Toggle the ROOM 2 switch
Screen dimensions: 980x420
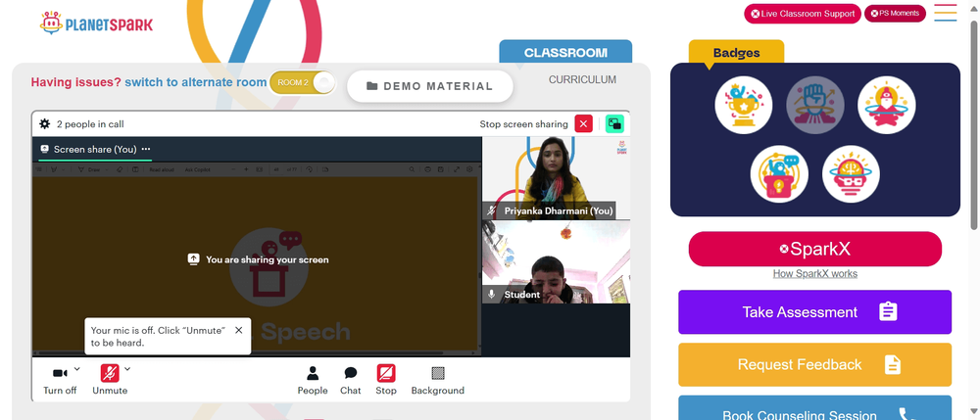click(x=303, y=82)
